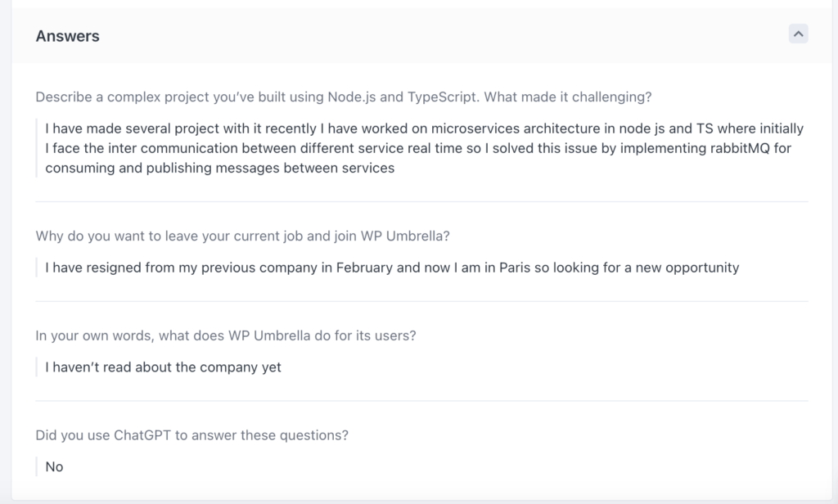Select the ChatGPT usage question
Image resolution: width=838 pixels, height=504 pixels.
[x=191, y=435]
